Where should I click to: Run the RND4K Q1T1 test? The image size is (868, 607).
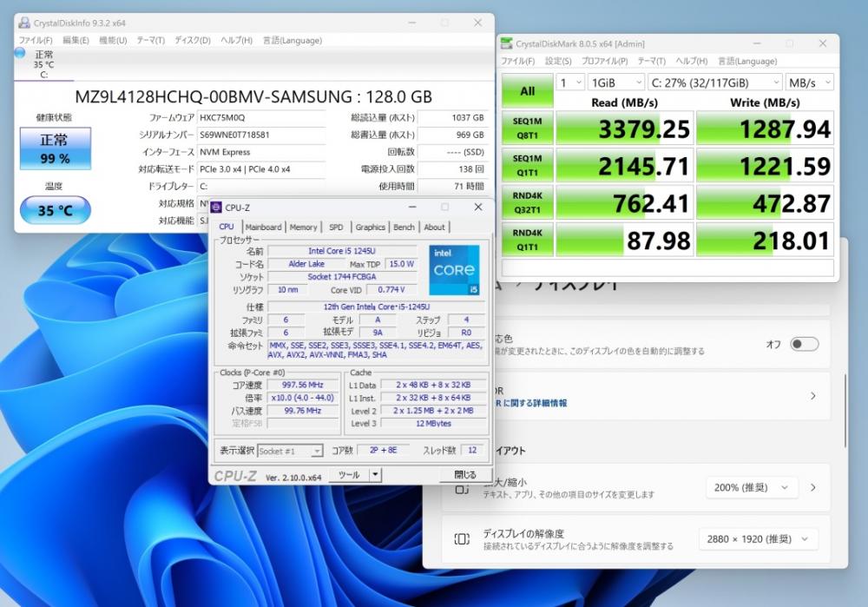click(x=528, y=240)
